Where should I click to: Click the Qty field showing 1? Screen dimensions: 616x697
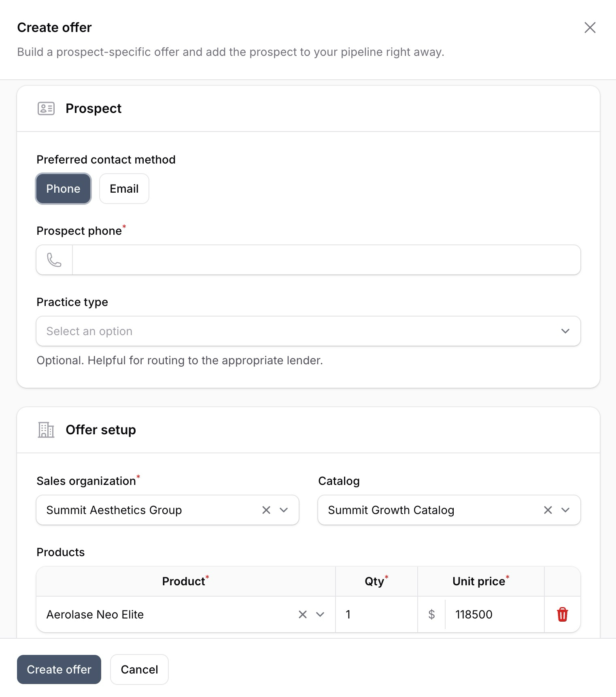click(x=376, y=614)
